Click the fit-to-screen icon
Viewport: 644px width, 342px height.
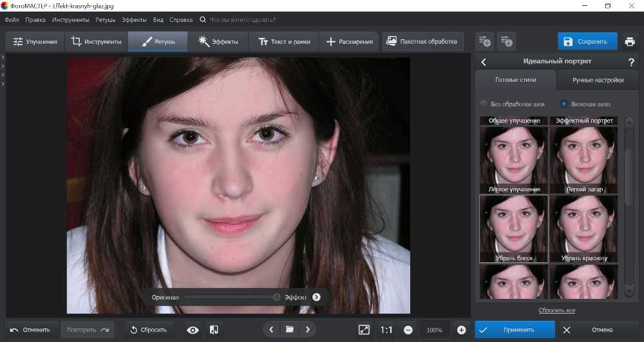point(365,330)
